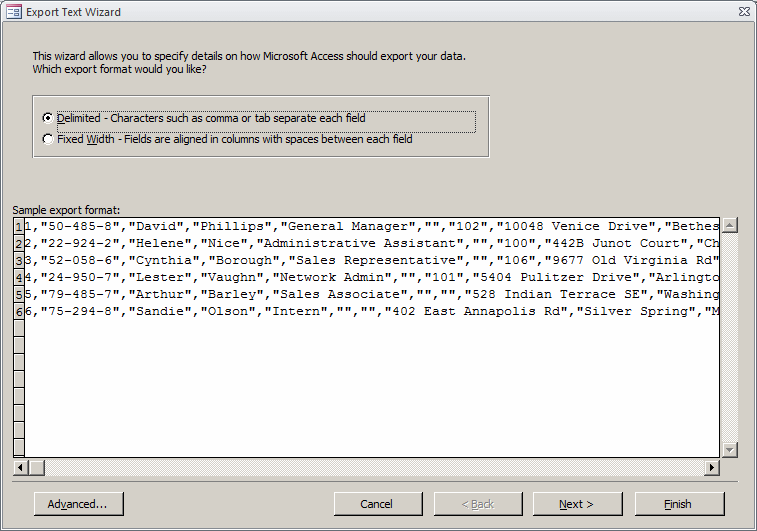Click Finish to complete the export
This screenshot has width=757, height=531.
679,504
